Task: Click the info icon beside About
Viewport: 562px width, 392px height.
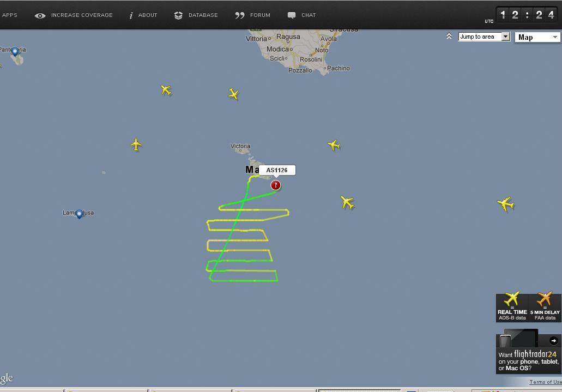Action: 131,15
